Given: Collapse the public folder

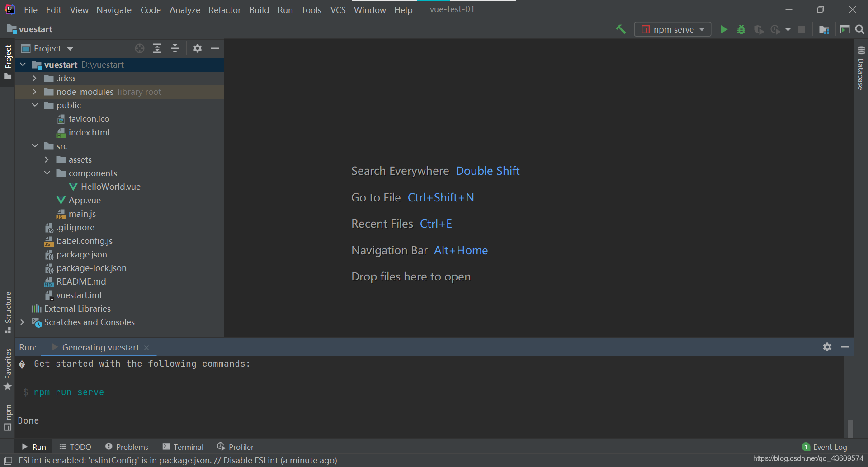Looking at the screenshot, I should [35, 105].
